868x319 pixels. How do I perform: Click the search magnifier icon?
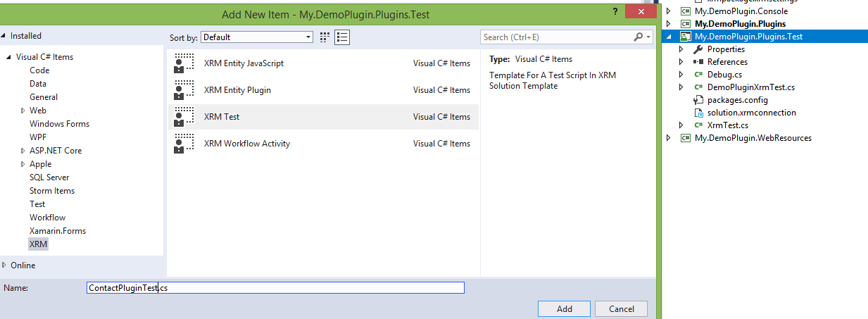(639, 37)
